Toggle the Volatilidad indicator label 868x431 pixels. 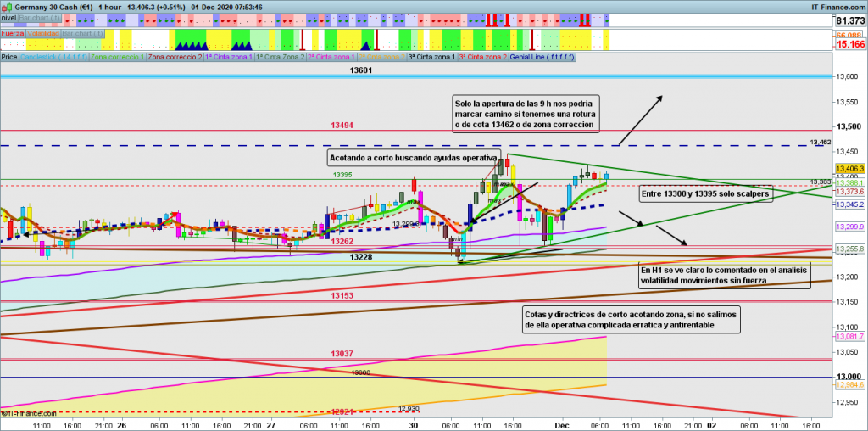point(43,34)
